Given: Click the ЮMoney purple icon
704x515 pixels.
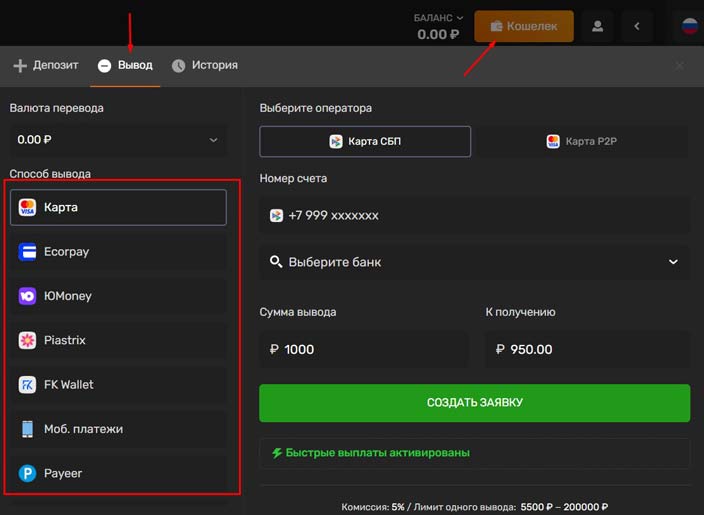Looking at the screenshot, I should pyautogui.click(x=27, y=296).
